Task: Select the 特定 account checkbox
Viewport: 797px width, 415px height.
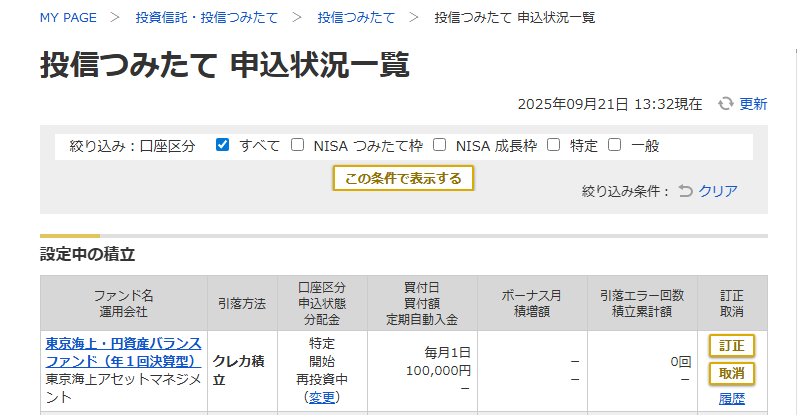Action: (x=554, y=145)
